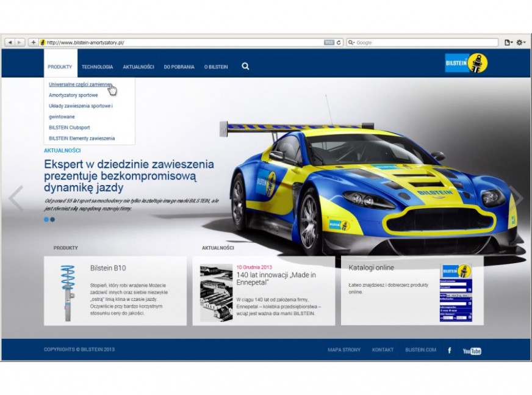Open KONTAKT footer link
This screenshot has height=395, width=532.
pyautogui.click(x=383, y=349)
